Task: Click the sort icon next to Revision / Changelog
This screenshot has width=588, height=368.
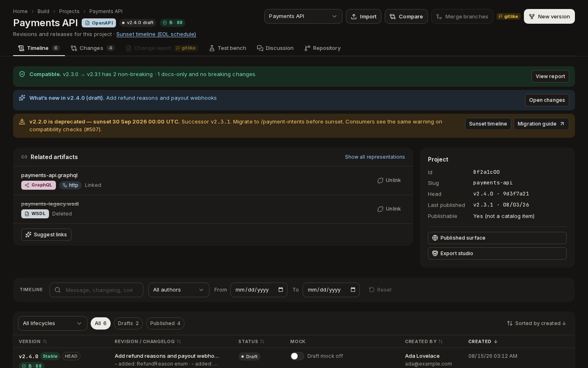Action: [179, 341]
